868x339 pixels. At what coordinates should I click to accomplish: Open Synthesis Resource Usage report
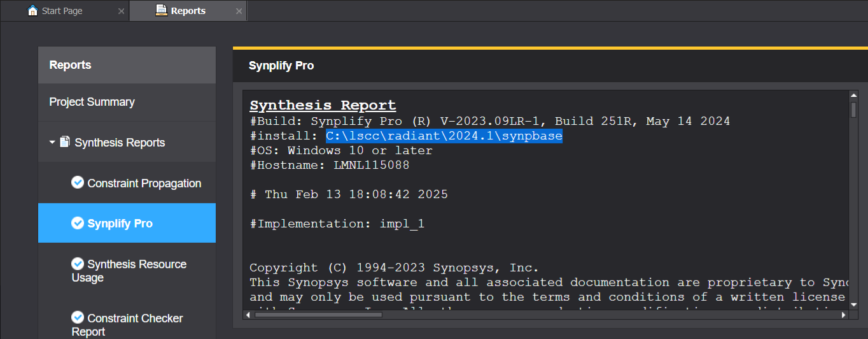click(127, 271)
